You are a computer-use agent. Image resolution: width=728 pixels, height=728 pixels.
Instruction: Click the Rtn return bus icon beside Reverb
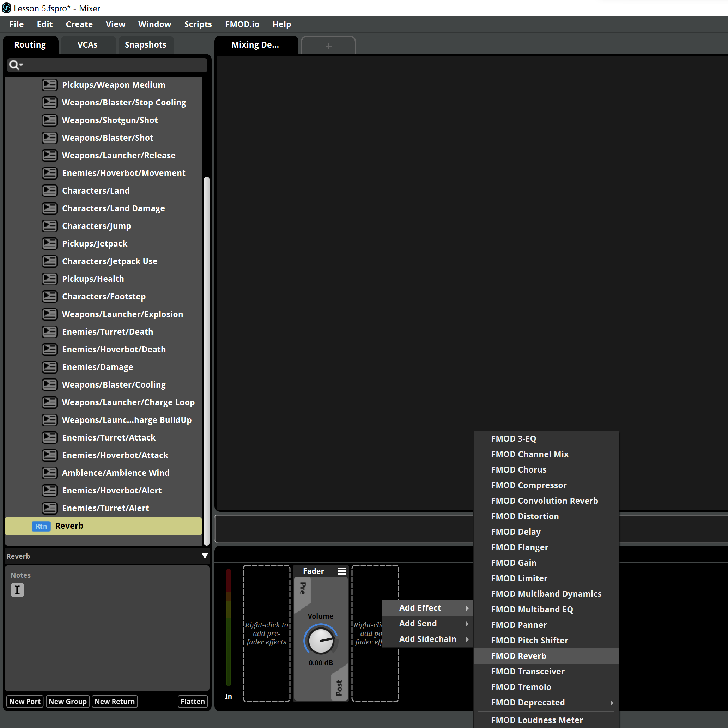click(41, 526)
